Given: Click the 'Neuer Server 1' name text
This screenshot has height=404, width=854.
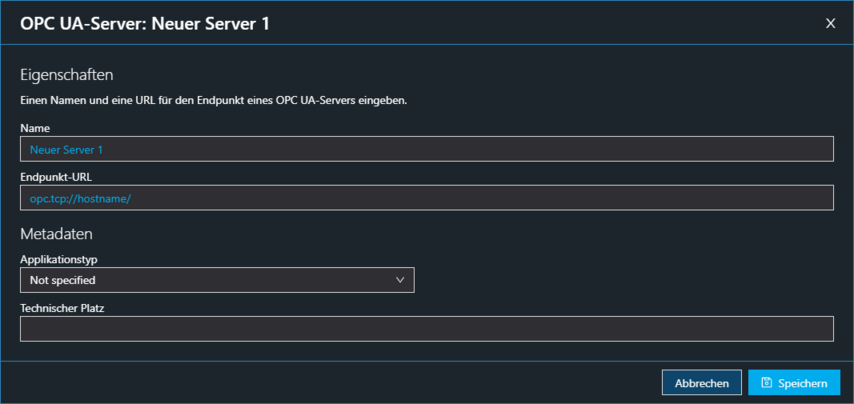Looking at the screenshot, I should pyautogui.click(x=67, y=149).
